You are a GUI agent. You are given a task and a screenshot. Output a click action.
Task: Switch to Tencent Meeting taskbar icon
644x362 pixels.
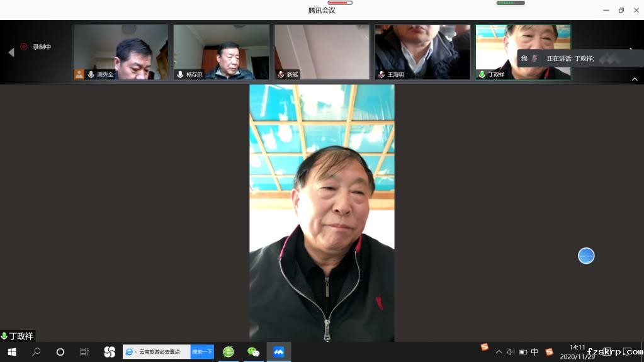click(278, 352)
